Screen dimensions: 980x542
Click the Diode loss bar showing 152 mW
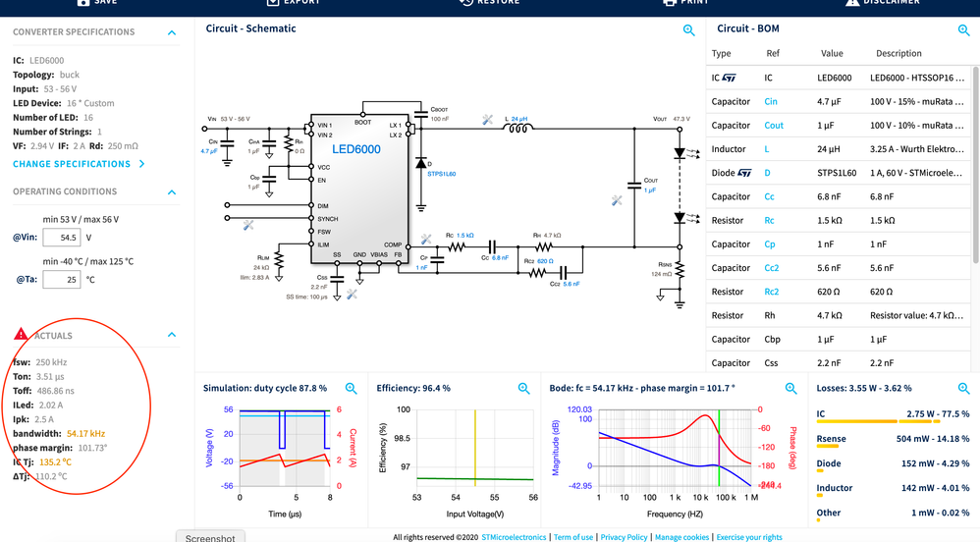coord(819,470)
